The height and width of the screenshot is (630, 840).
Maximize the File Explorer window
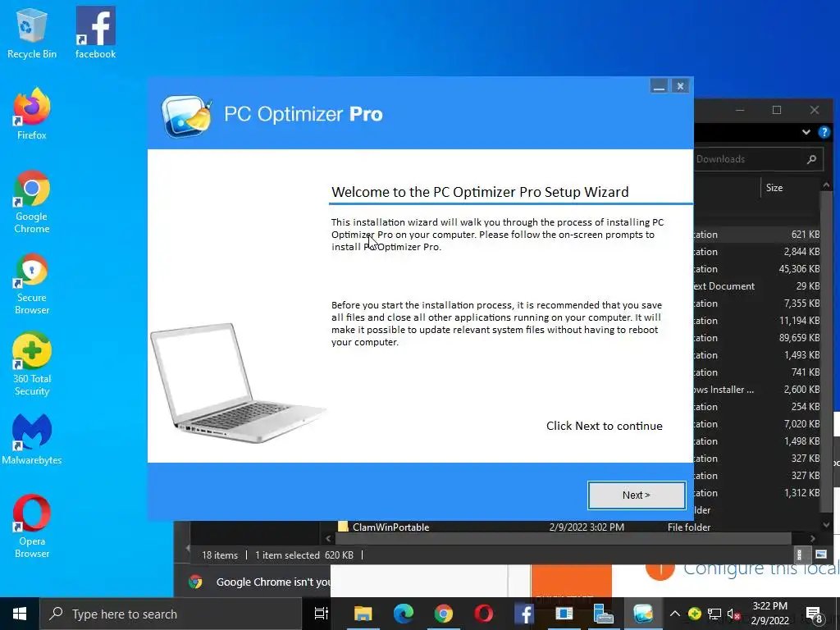tap(777, 110)
